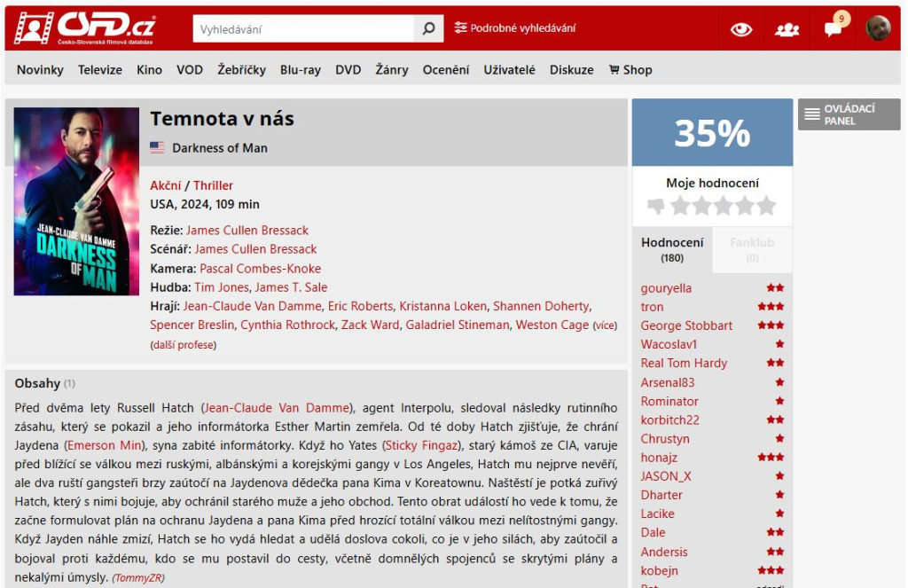Open the Diskuze menu item
Image resolution: width=908 pixels, height=588 pixels.
[572, 69]
